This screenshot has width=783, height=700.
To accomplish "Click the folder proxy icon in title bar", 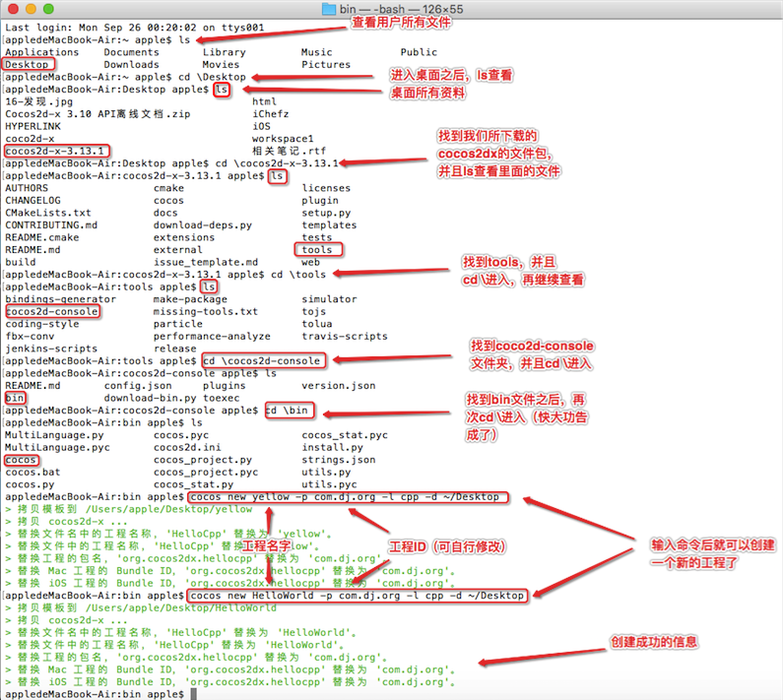I will (x=329, y=9).
